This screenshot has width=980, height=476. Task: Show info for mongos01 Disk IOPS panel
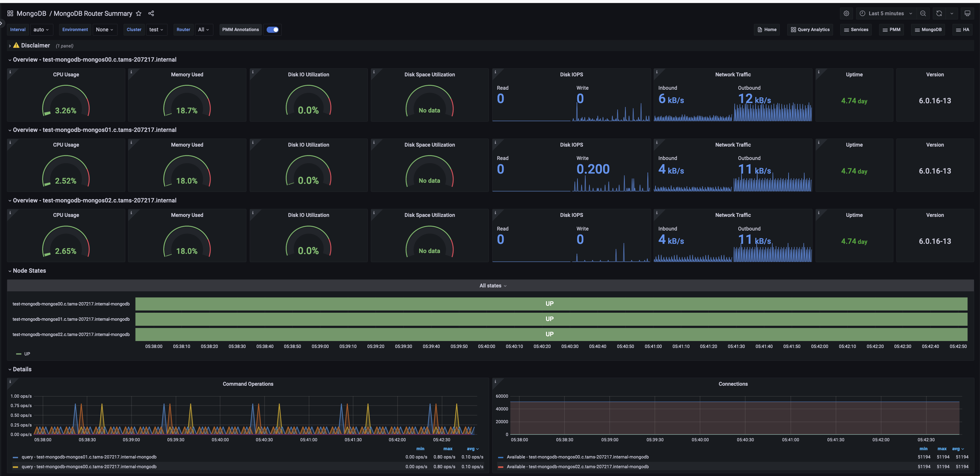pyautogui.click(x=495, y=142)
